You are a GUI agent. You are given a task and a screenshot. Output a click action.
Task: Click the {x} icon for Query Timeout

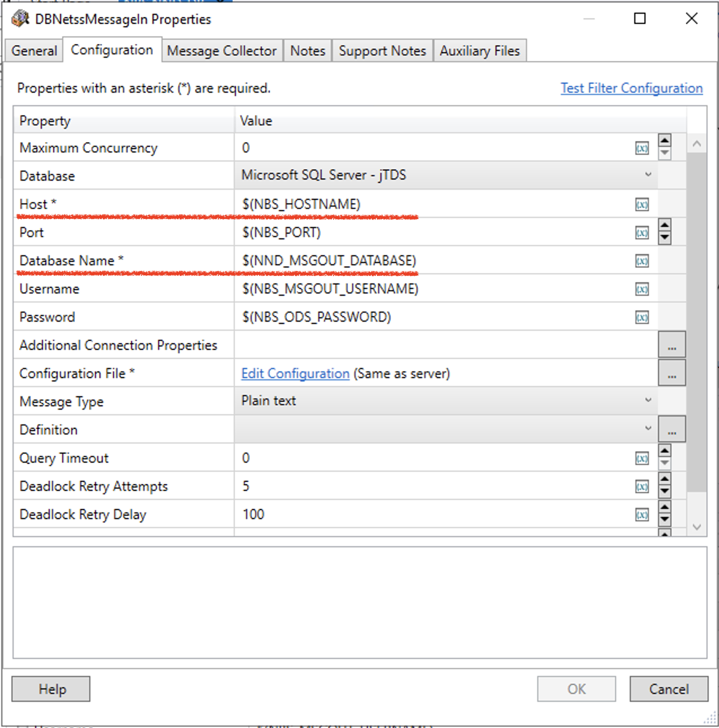tap(641, 458)
